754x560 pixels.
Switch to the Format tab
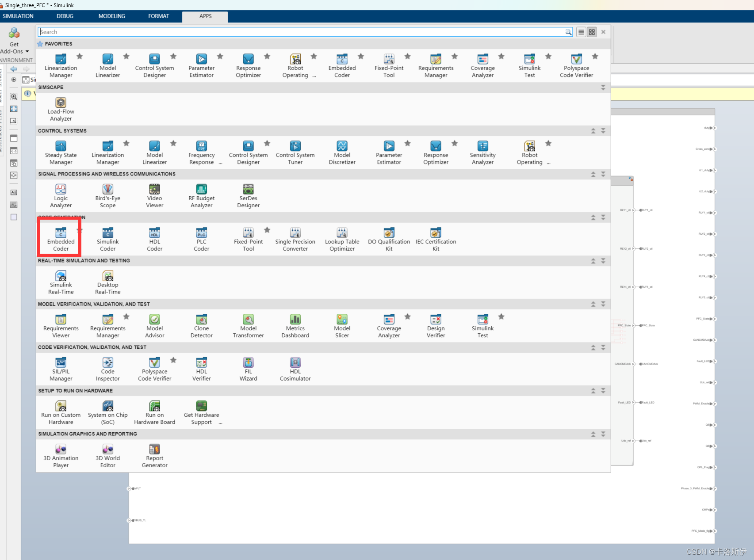pyautogui.click(x=159, y=16)
